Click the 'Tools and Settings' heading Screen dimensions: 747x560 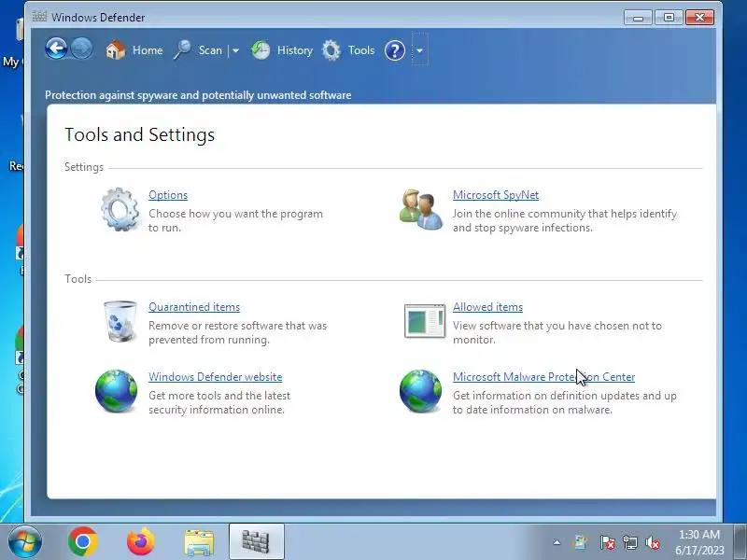point(139,134)
